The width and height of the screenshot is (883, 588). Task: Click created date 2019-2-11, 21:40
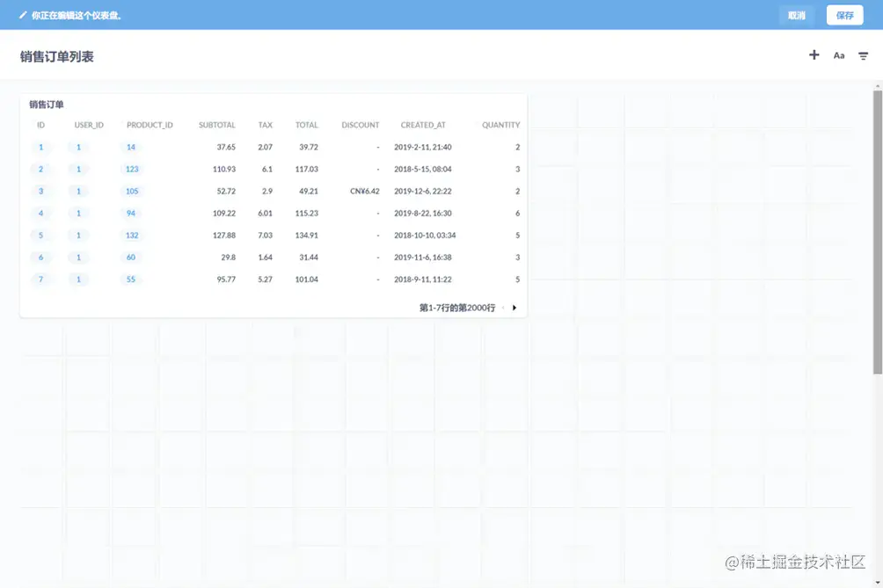point(423,148)
